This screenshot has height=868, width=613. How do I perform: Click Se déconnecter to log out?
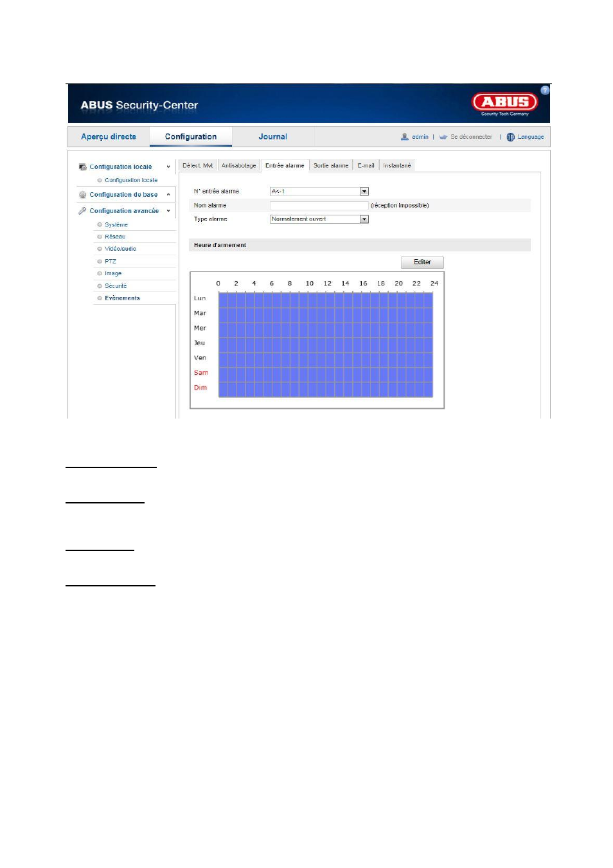point(471,137)
